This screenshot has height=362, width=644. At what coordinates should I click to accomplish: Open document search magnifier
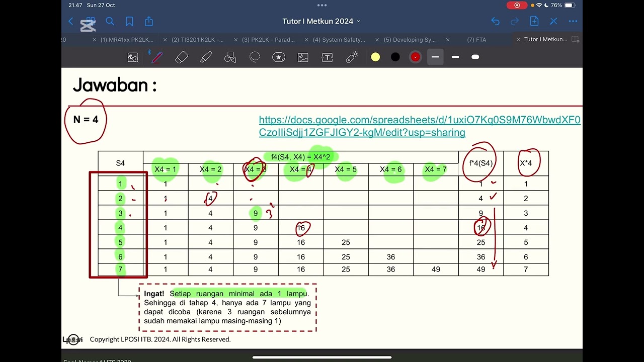point(110,21)
